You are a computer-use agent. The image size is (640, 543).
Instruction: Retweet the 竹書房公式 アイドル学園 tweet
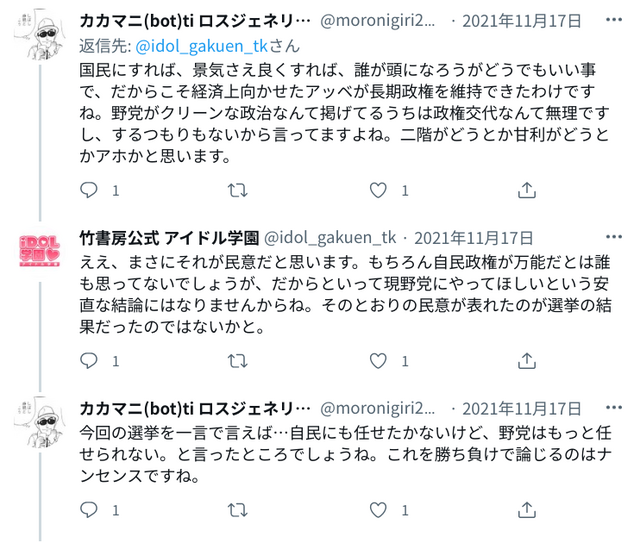pyautogui.click(x=238, y=361)
